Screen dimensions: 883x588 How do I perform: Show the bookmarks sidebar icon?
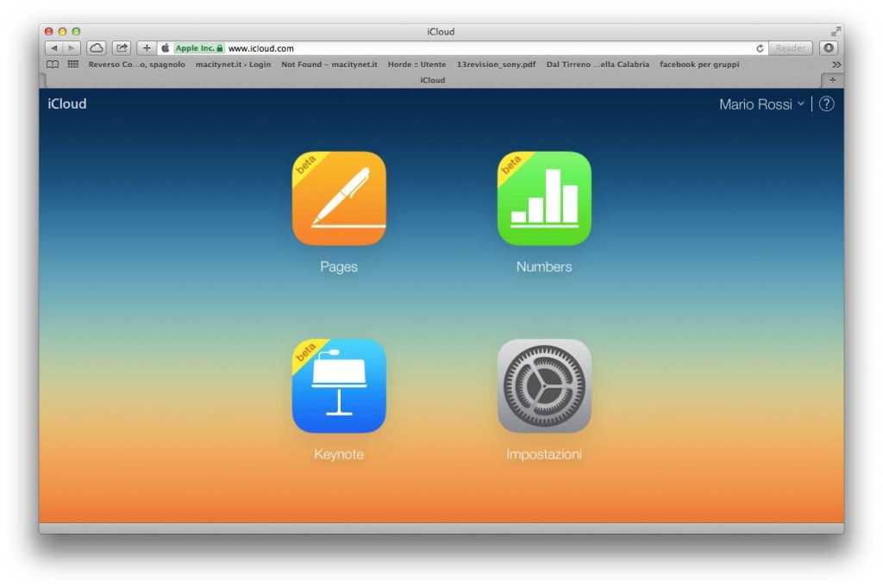tap(53, 64)
